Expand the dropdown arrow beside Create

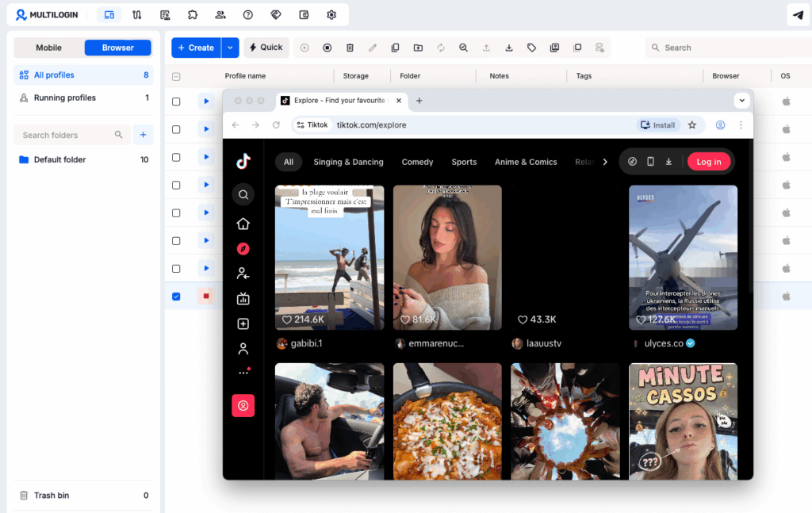230,48
